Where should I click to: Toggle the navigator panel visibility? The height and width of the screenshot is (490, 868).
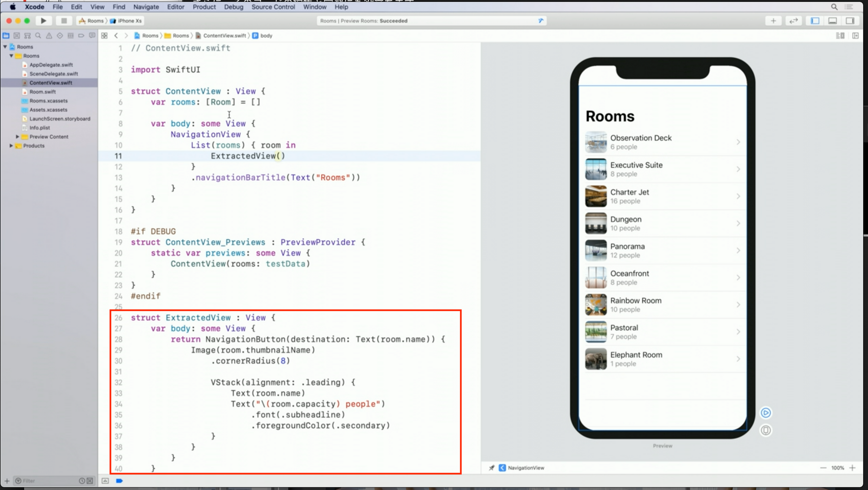point(815,20)
